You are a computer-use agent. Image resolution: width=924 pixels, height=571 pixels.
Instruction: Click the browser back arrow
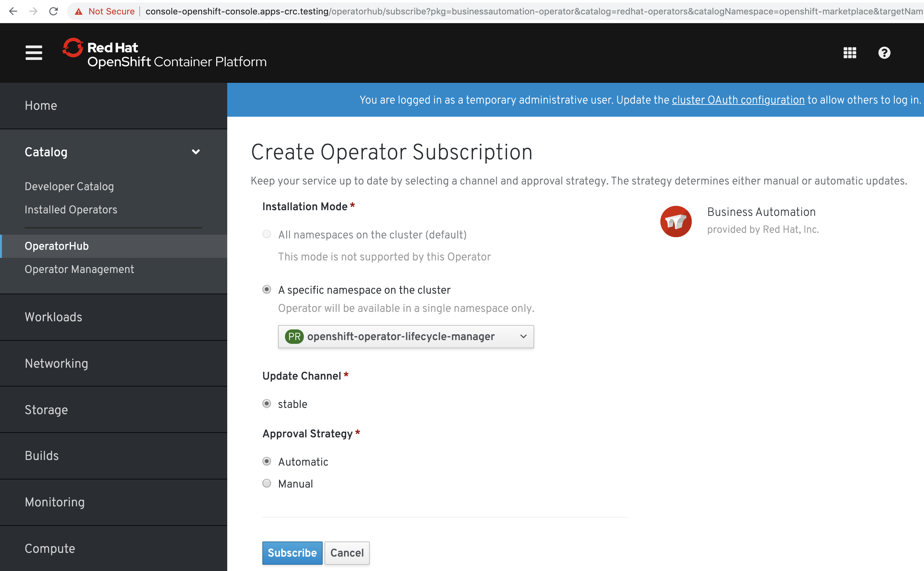pos(13,11)
